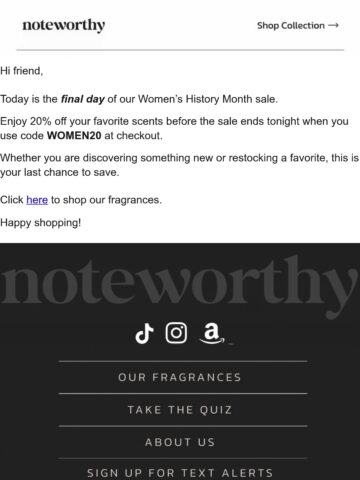The width and height of the screenshot is (360, 480).
Task: Choose SIGN UP FOR TEXT ALERTS
Action: (180, 473)
